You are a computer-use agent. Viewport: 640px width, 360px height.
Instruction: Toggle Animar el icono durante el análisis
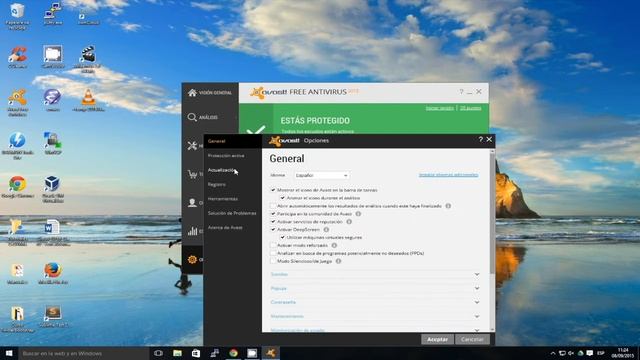[x=282, y=198]
